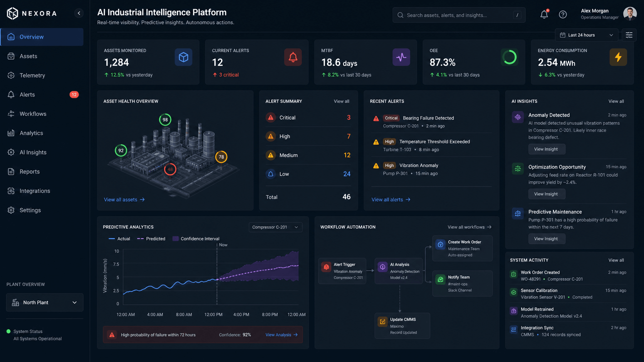Open Workflows in the sidebar
644x362 pixels.
tap(42, 114)
